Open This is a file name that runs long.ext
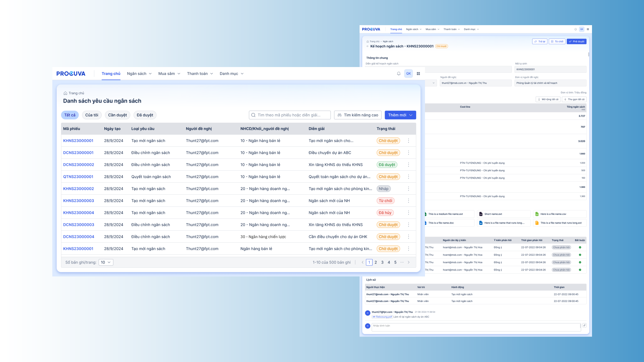The height and width of the screenshot is (362, 644). tap(560, 223)
